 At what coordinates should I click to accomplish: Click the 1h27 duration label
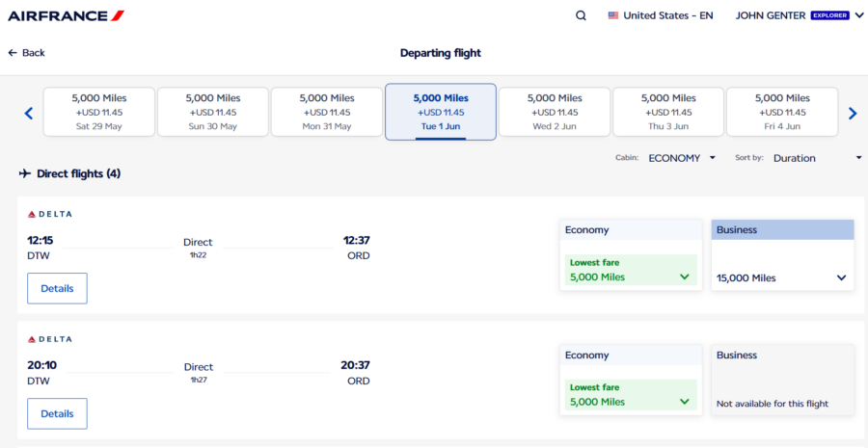[x=198, y=380]
